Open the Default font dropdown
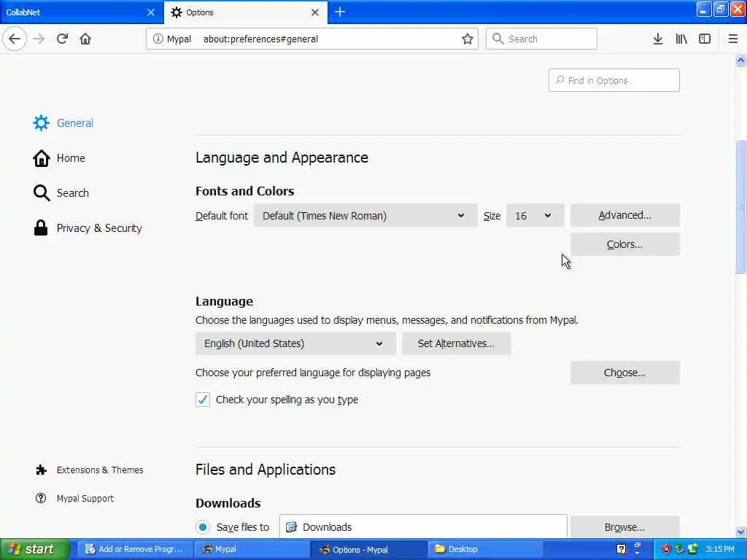Image resolution: width=747 pixels, height=560 pixels. tap(365, 215)
